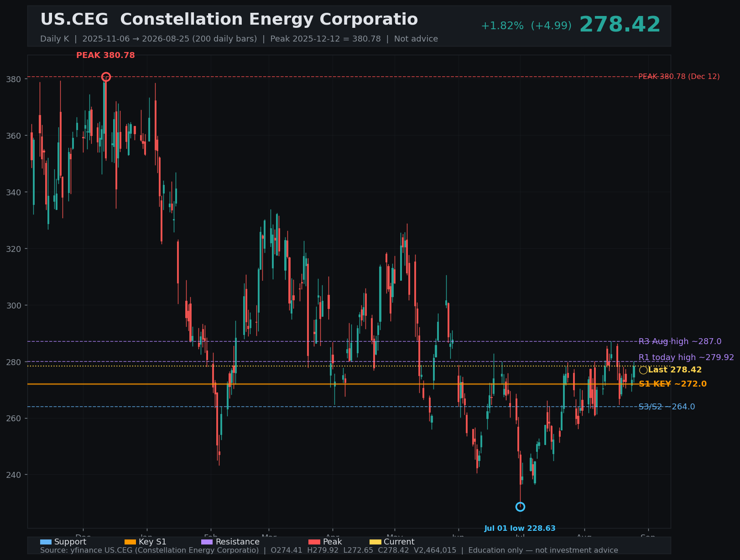
Task: Click the 'R1 today high ~279.92' label
Action: (x=686, y=357)
